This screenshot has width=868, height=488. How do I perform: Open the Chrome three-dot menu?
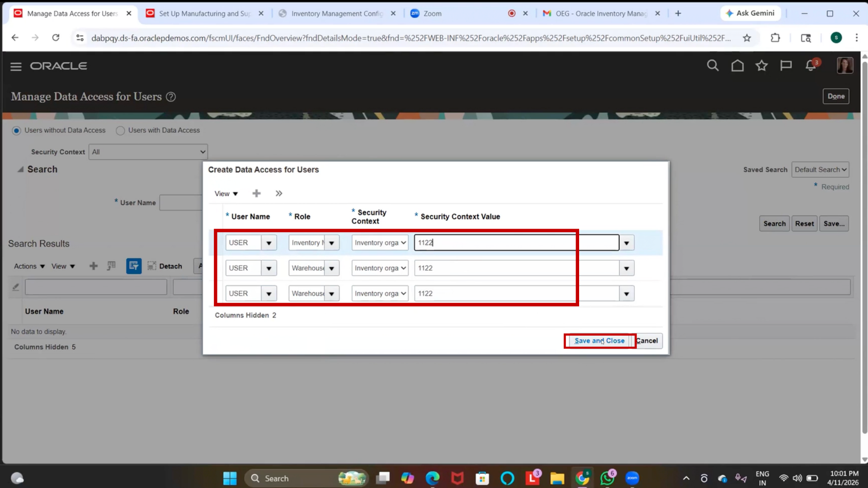click(x=856, y=38)
